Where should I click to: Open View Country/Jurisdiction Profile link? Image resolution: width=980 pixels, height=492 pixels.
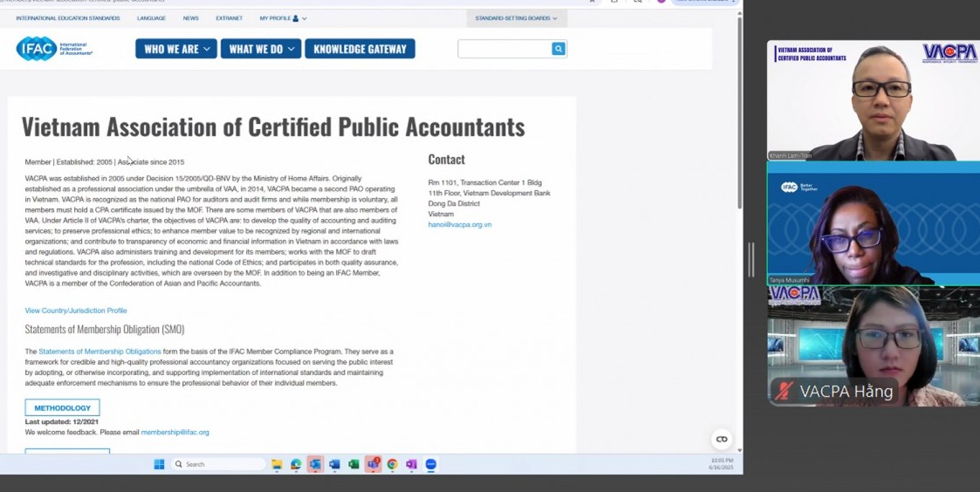coord(76,311)
